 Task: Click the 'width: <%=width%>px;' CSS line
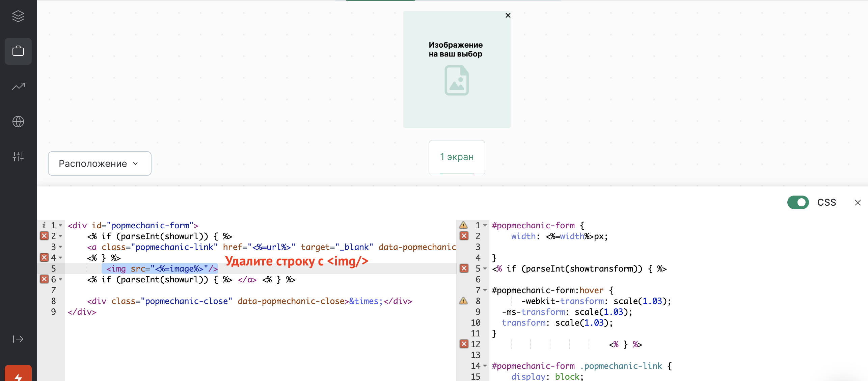[x=560, y=236]
